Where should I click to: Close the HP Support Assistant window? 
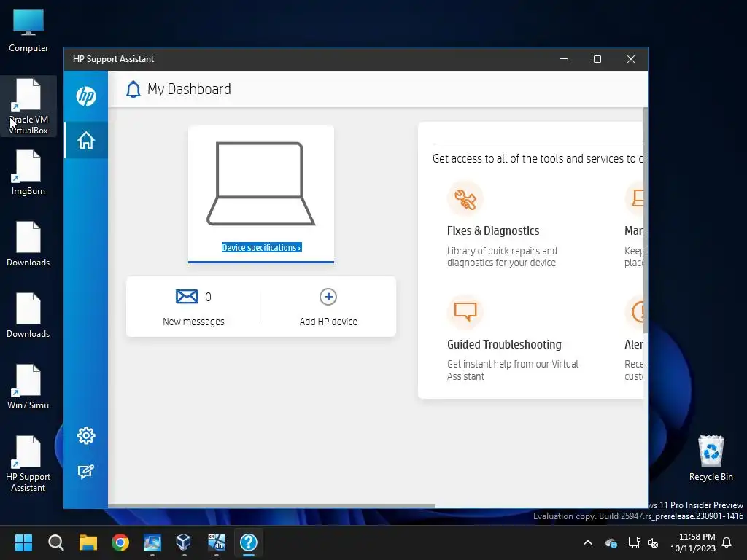coord(631,59)
